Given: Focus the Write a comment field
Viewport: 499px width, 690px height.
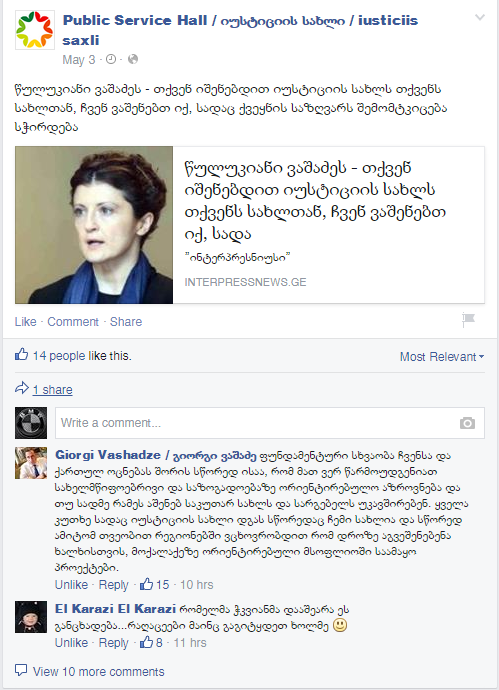Looking at the screenshot, I should pos(270,423).
